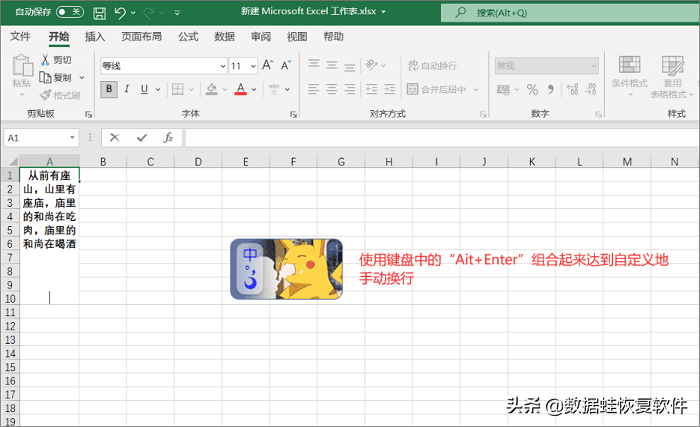
Task: Switch to the Insert (插入) tab
Action: coord(95,36)
